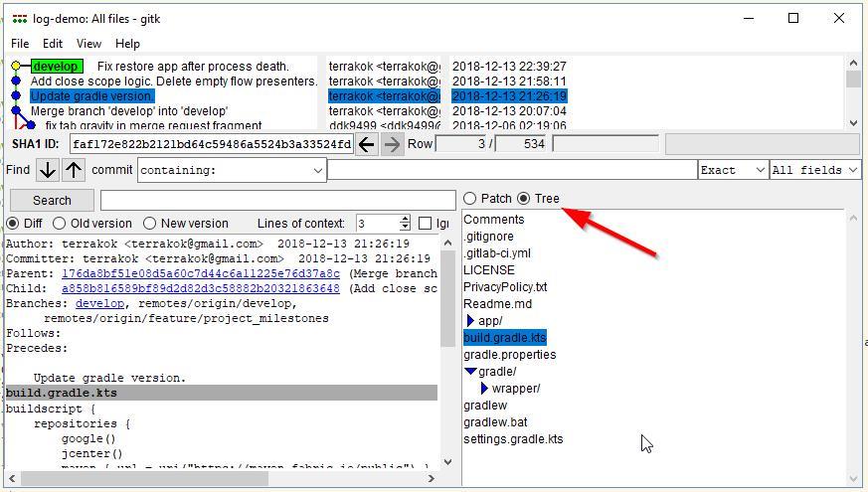The height and width of the screenshot is (492, 868).
Task: Click the yellow commit dot for develop
Action: (x=16, y=67)
